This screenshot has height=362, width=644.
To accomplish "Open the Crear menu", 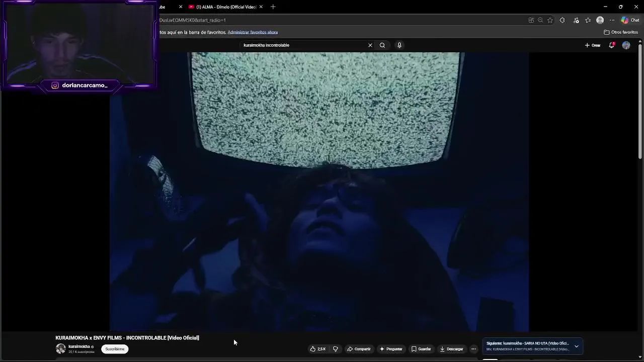I will tap(593, 45).
